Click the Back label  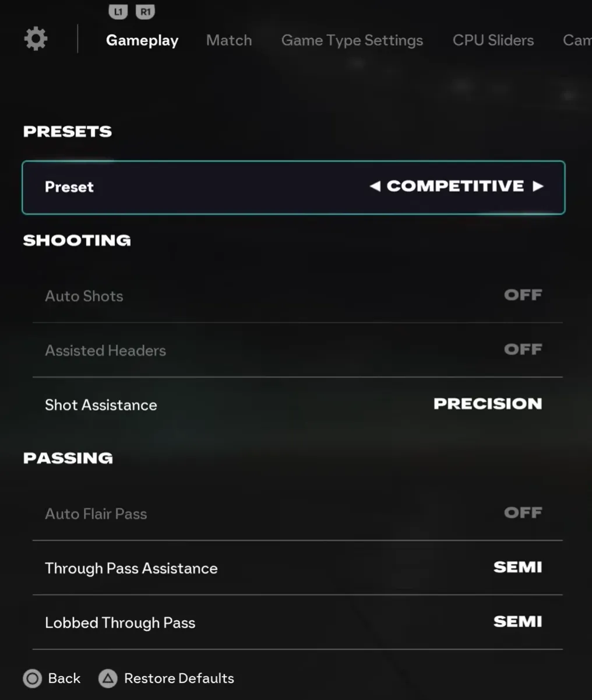tap(64, 678)
